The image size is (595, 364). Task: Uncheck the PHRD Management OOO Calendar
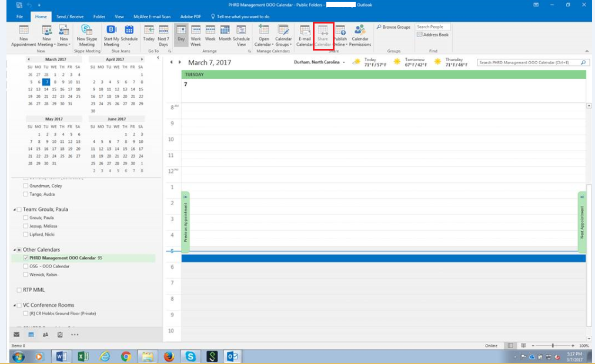point(26,258)
